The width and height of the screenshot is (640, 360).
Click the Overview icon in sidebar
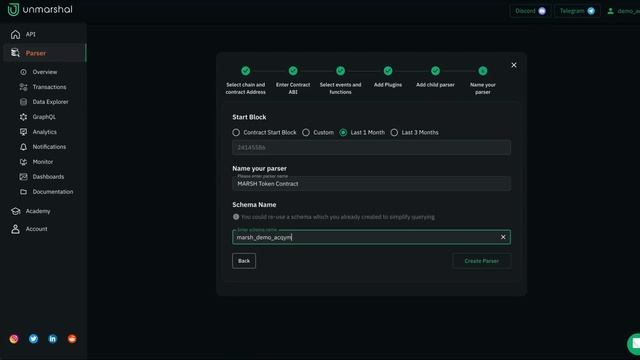pyautogui.click(x=23, y=72)
